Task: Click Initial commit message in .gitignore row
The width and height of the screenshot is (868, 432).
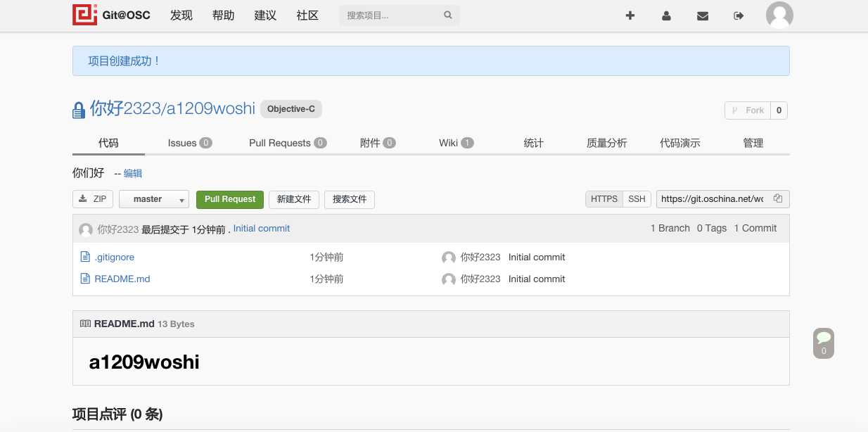Action: coord(537,258)
